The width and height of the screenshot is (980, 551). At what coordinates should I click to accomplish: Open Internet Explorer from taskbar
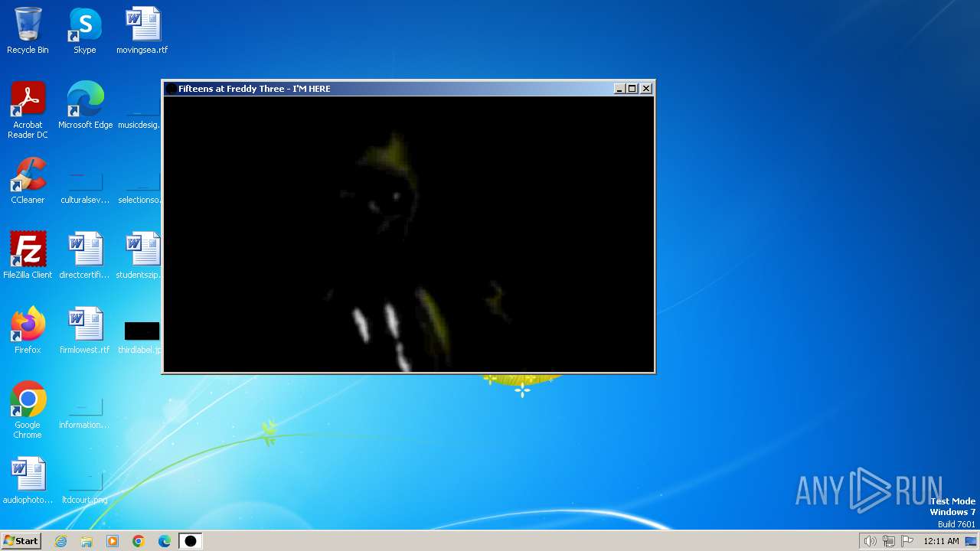click(61, 541)
